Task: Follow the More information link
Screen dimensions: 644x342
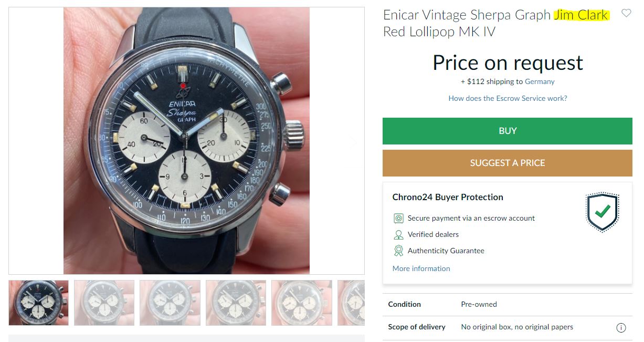Action: 421,268
